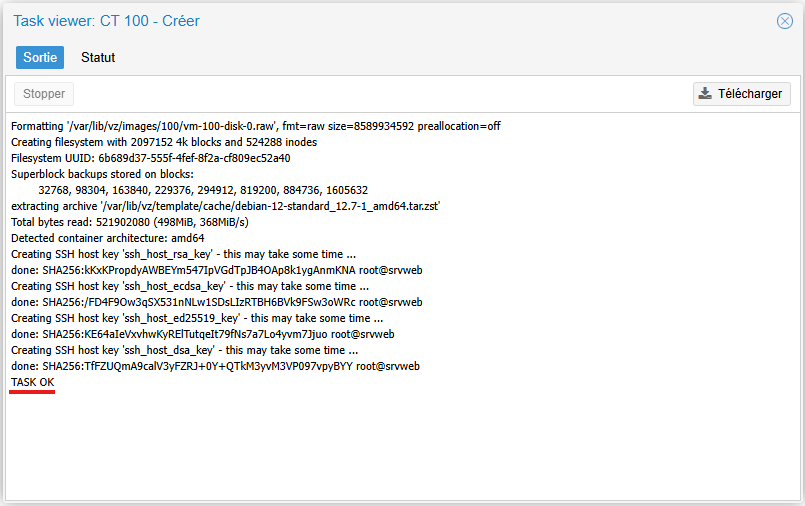The width and height of the screenshot is (805, 506).
Task: Click the 'Task viewer: CT 100 - Créer' title
Action: [106, 21]
